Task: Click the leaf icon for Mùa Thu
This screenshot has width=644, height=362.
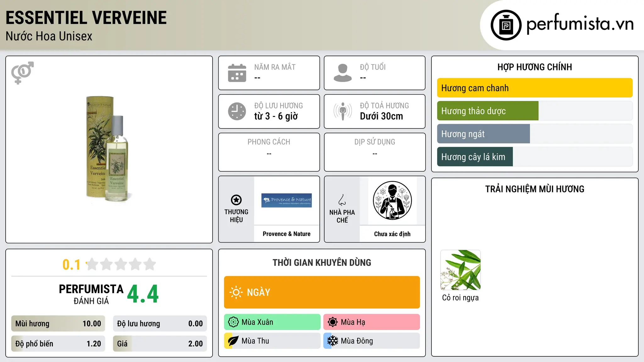Action: click(233, 341)
